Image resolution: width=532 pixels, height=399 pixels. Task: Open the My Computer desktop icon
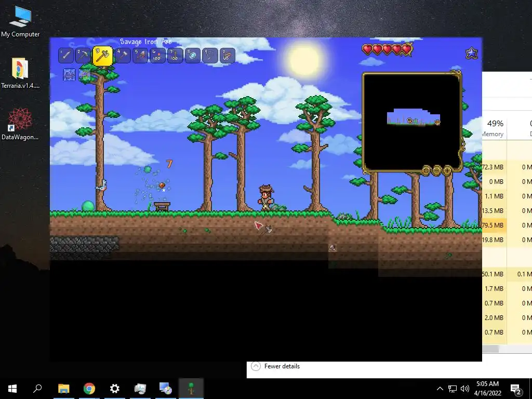[20, 21]
